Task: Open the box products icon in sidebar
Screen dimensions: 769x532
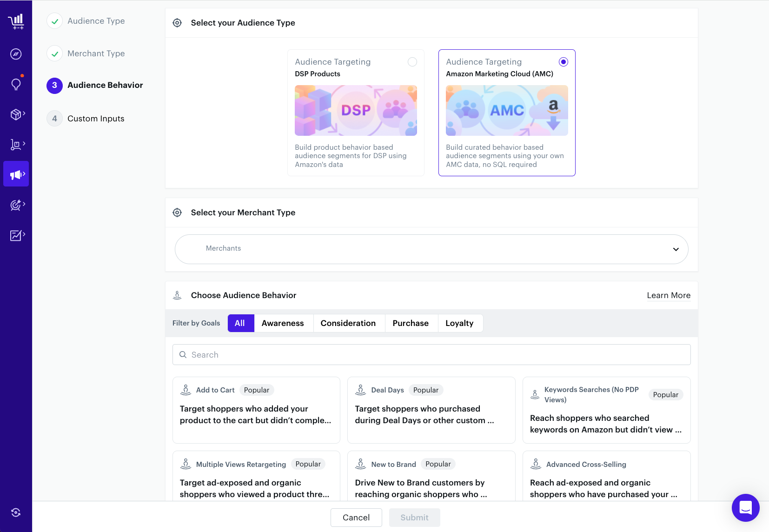Action: (x=16, y=114)
